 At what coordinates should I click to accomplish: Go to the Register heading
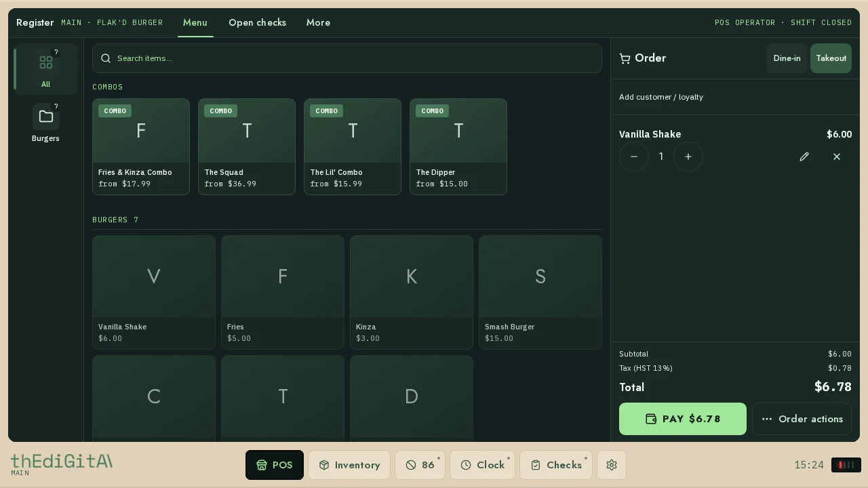point(35,22)
